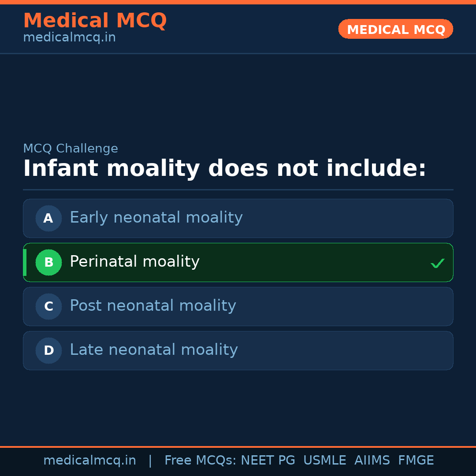The width and height of the screenshot is (476, 476).
Task: Click the medicalmcq.in link under the logo
Action: 69,37
